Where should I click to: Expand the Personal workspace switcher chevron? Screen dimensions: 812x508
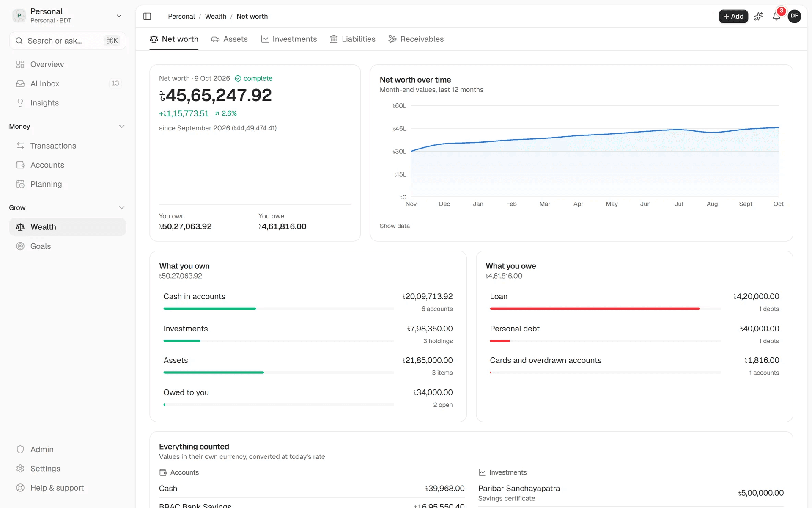[119, 16]
